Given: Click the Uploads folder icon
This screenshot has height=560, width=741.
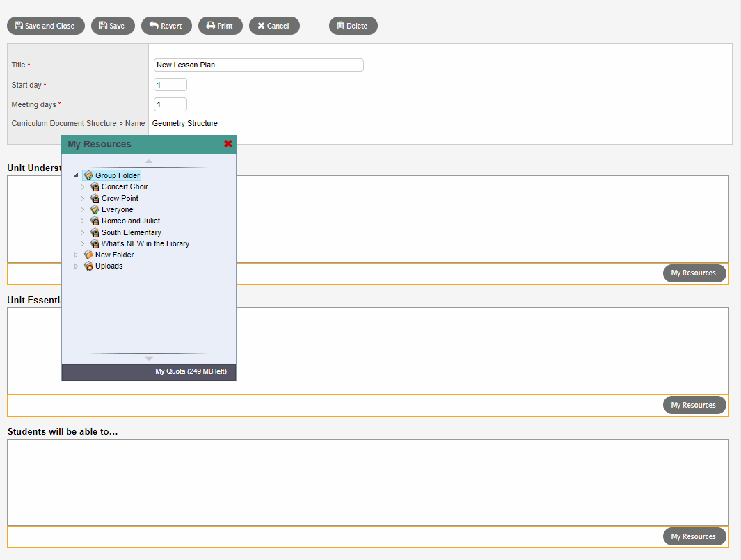Looking at the screenshot, I should [88, 266].
